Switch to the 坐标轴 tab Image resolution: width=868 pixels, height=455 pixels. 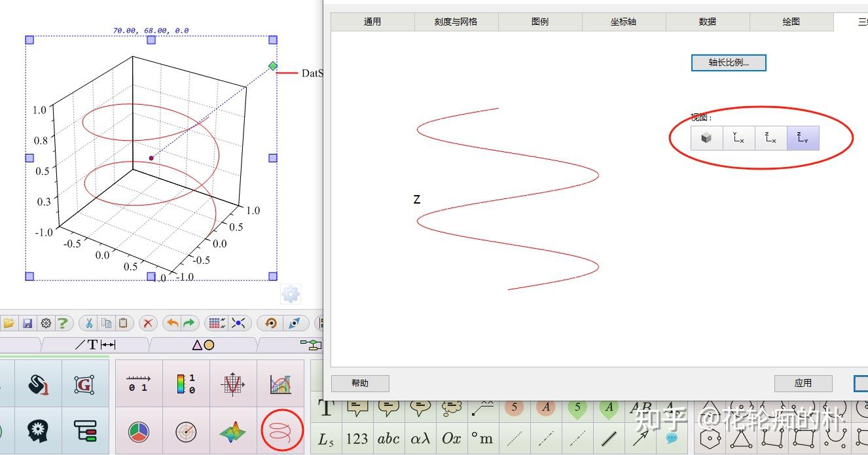[623, 21]
